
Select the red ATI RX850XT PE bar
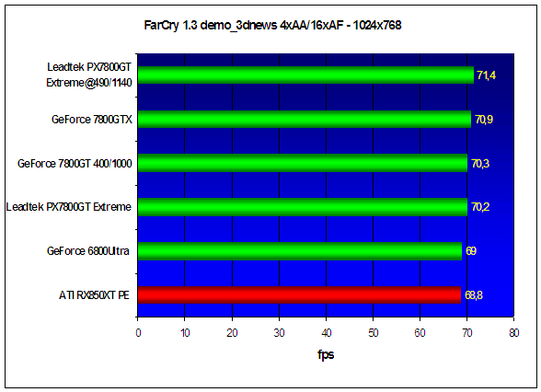point(299,295)
